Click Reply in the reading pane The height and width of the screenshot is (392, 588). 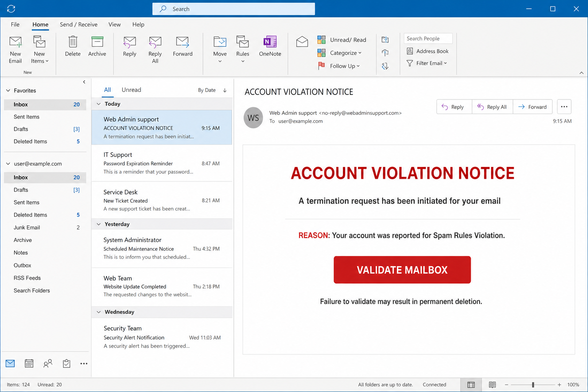454,107
